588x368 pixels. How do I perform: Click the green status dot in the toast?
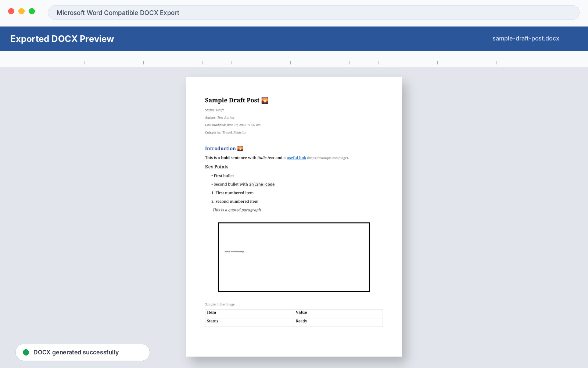(x=26, y=352)
